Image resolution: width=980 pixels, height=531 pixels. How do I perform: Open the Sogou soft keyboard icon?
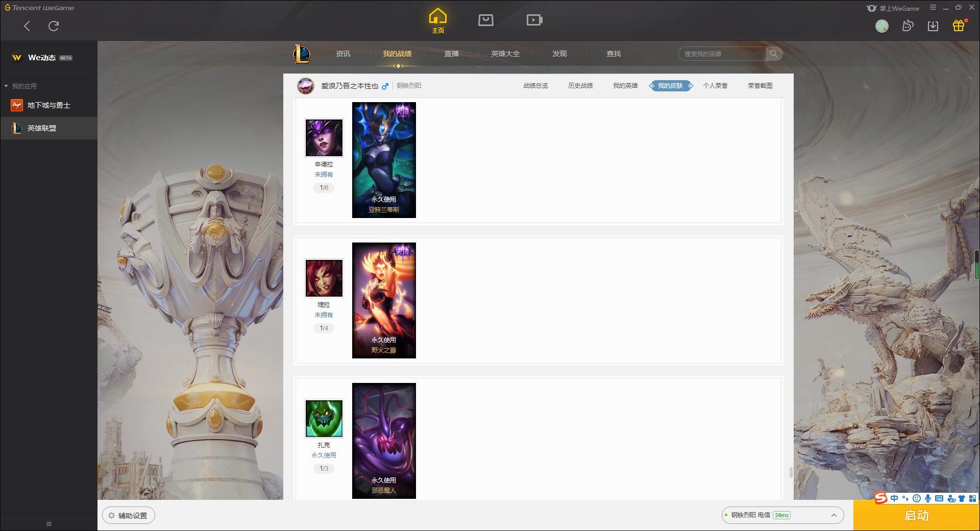939,498
